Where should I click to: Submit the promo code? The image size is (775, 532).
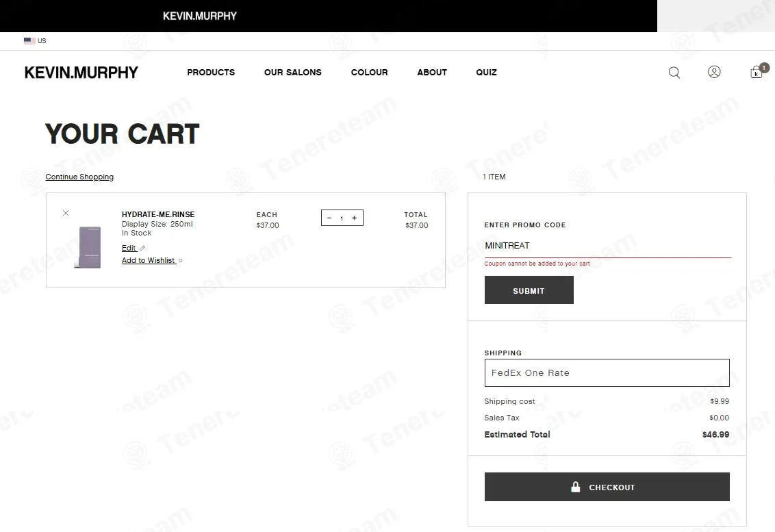pyautogui.click(x=529, y=290)
